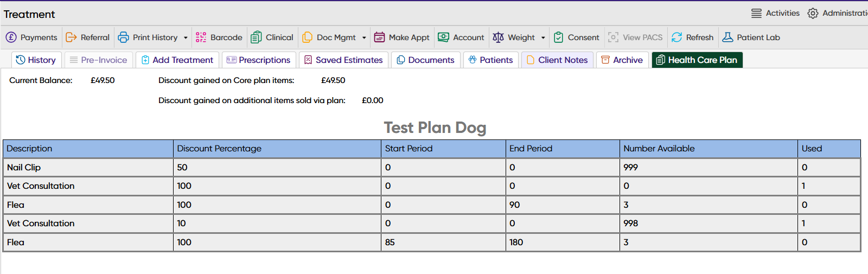Viewport: 868px width, 274px height.
Task: Click the Barcode scanner icon
Action: pos(201,37)
